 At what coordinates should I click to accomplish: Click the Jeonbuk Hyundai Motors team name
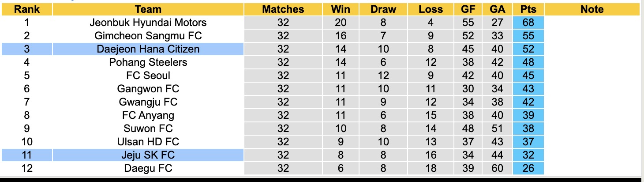click(x=148, y=22)
